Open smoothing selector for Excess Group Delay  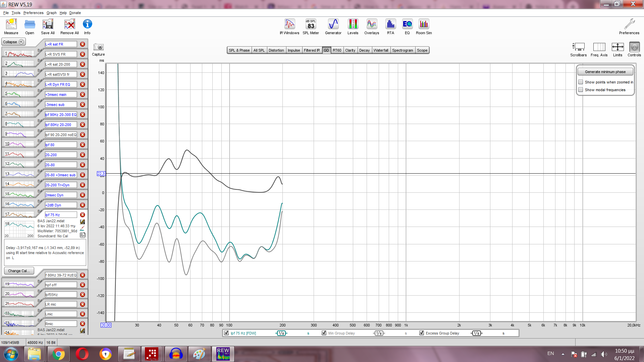(477, 333)
